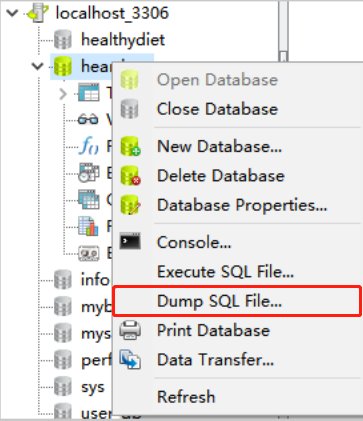The width and height of the screenshot is (363, 421).
Task: Click the New Database plus cylinder icon
Action: tap(130, 146)
